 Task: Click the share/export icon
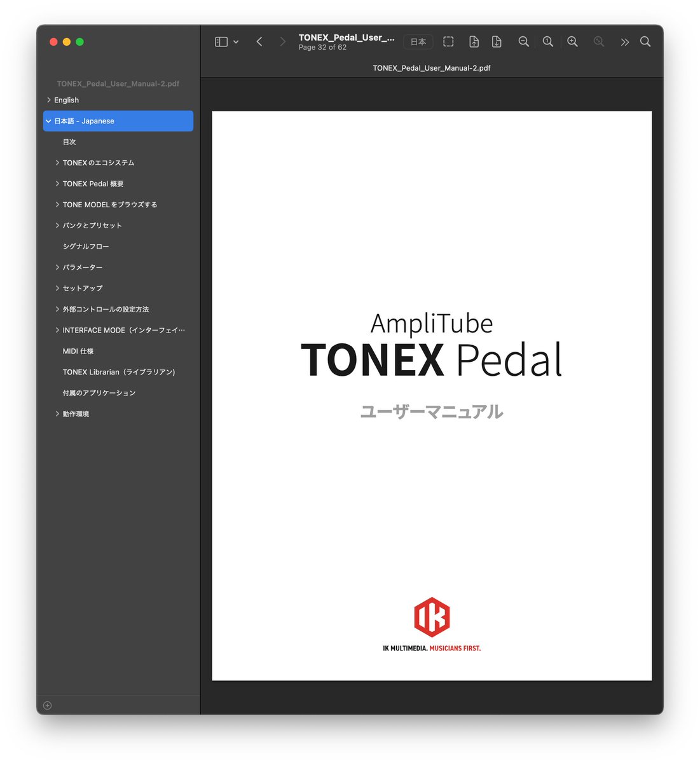(474, 41)
